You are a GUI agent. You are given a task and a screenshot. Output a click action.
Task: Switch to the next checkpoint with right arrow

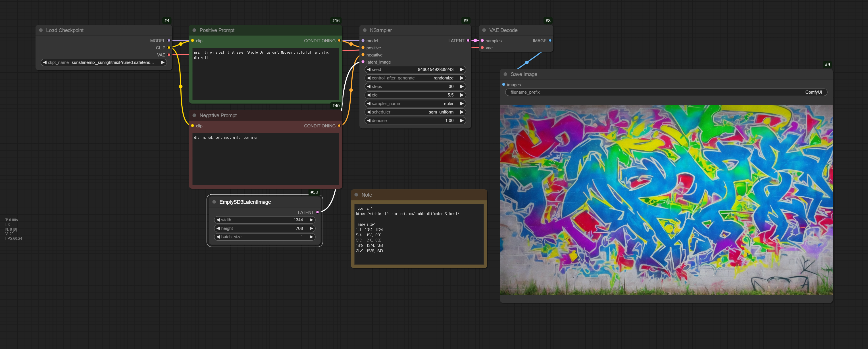pyautogui.click(x=163, y=62)
